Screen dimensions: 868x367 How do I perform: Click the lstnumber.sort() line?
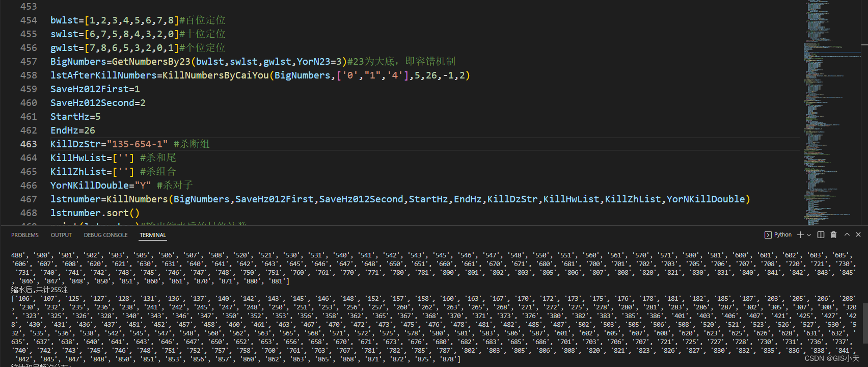coord(95,213)
